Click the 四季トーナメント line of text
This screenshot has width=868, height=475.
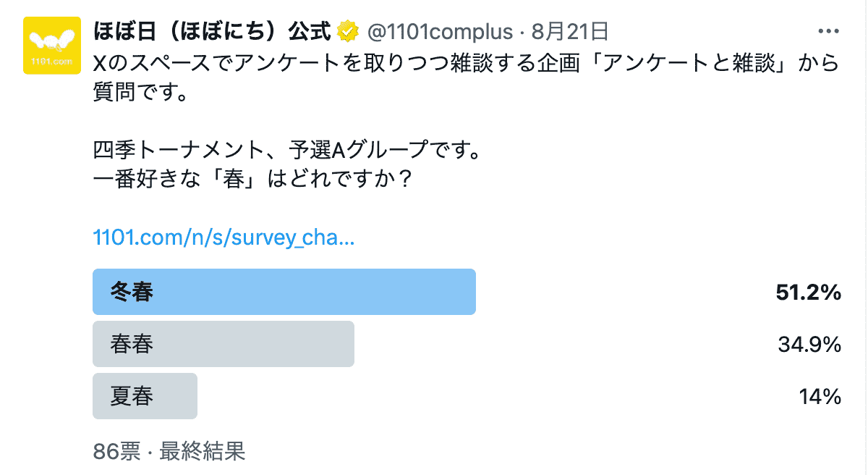(x=286, y=152)
